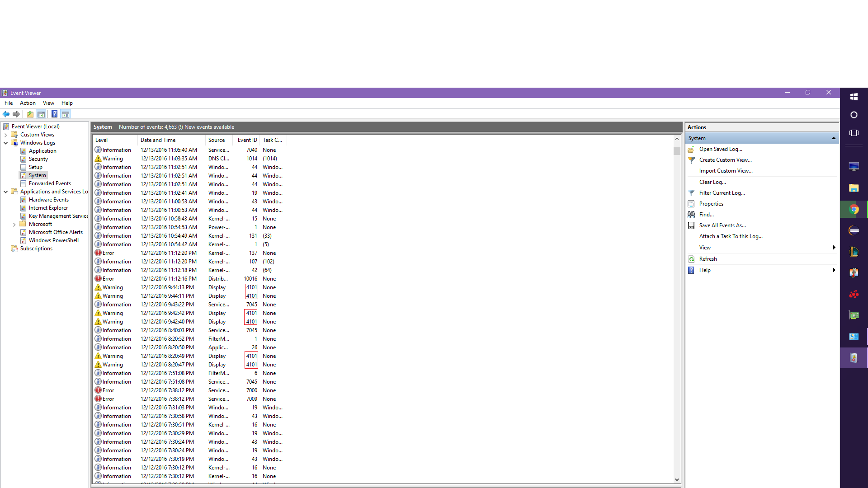This screenshot has width=868, height=488.
Task: Open the Action menu
Action: [x=28, y=103]
